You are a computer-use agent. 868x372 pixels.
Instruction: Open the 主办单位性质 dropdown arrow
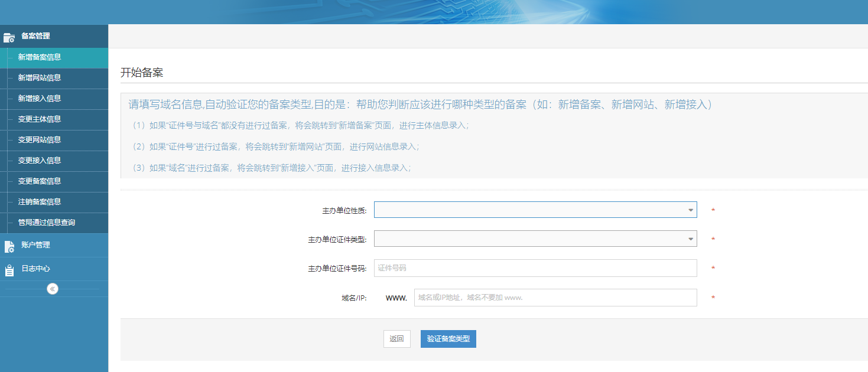pos(690,210)
